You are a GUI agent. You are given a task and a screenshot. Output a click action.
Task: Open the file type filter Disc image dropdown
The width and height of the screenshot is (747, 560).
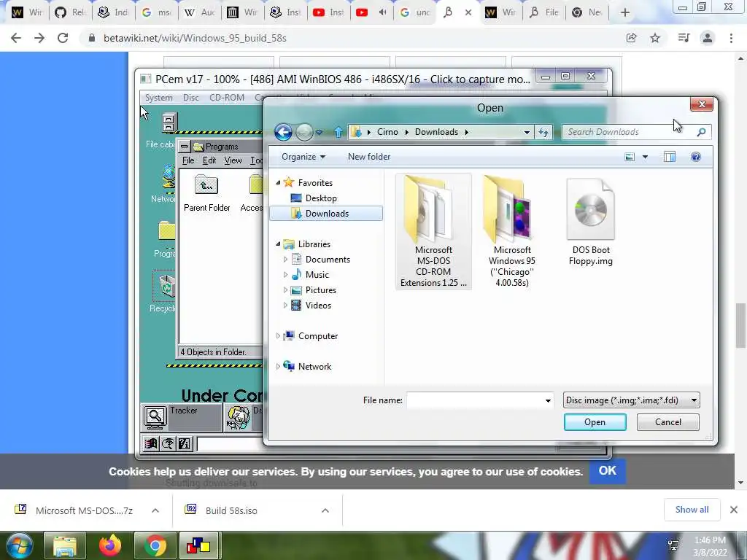pyautogui.click(x=694, y=400)
